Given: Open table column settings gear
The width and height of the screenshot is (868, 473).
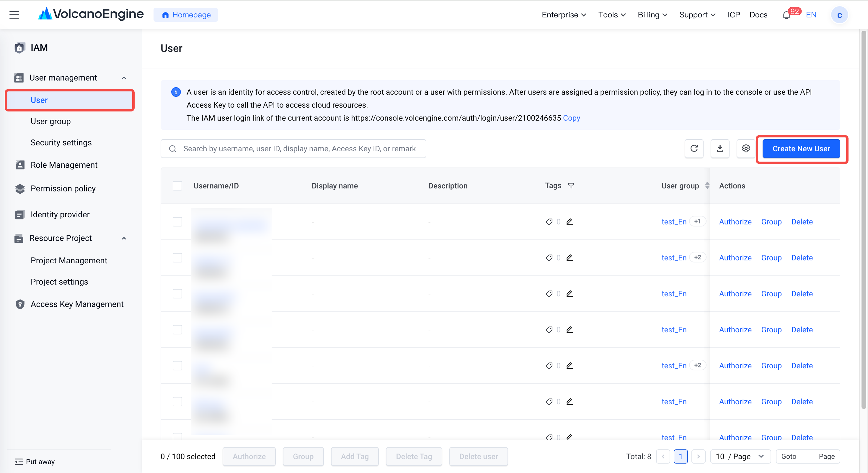Looking at the screenshot, I should pyautogui.click(x=746, y=148).
